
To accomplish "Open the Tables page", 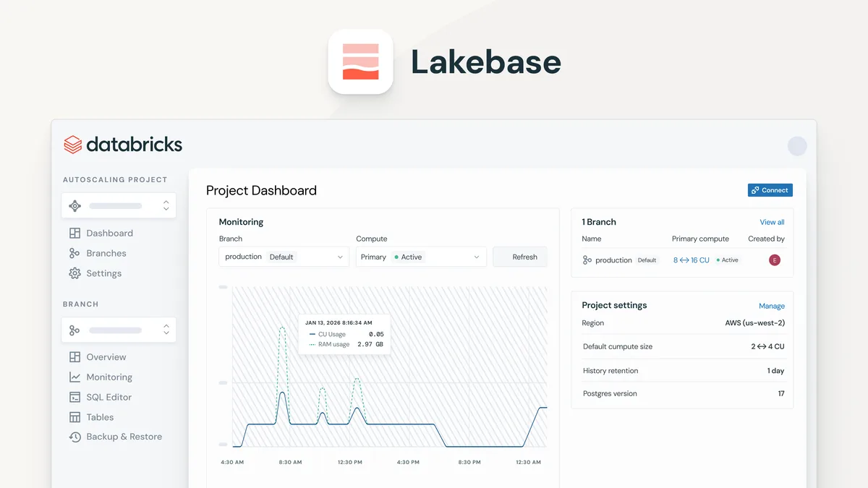I will click(100, 417).
